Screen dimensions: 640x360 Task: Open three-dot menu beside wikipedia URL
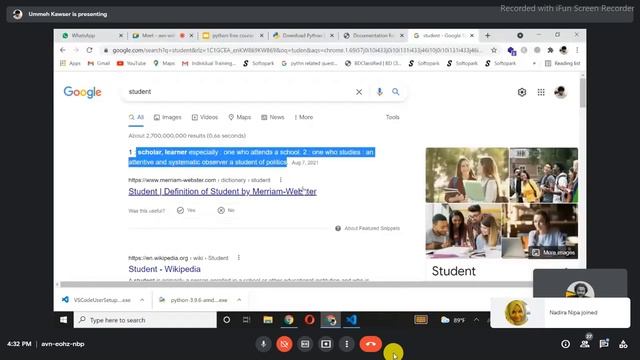pyautogui.click(x=239, y=258)
